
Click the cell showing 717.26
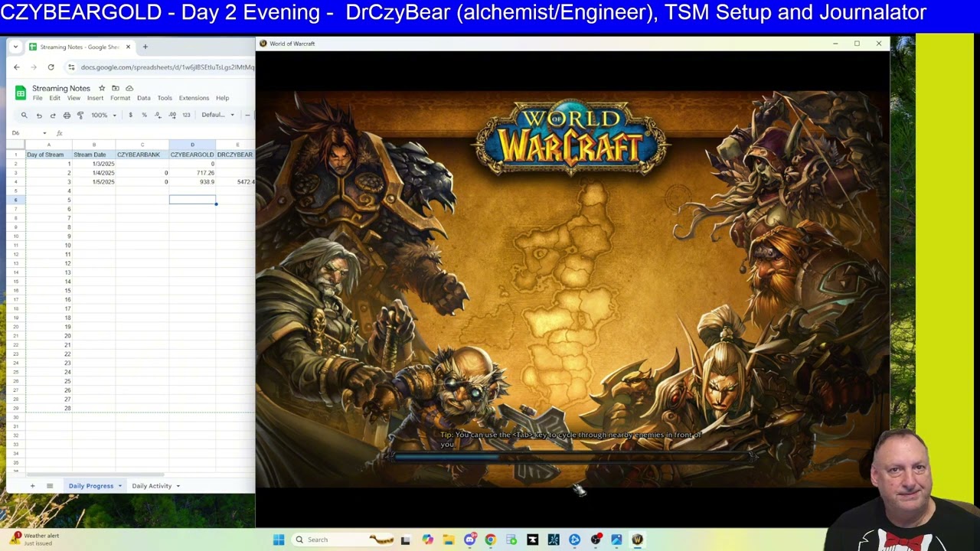click(192, 173)
